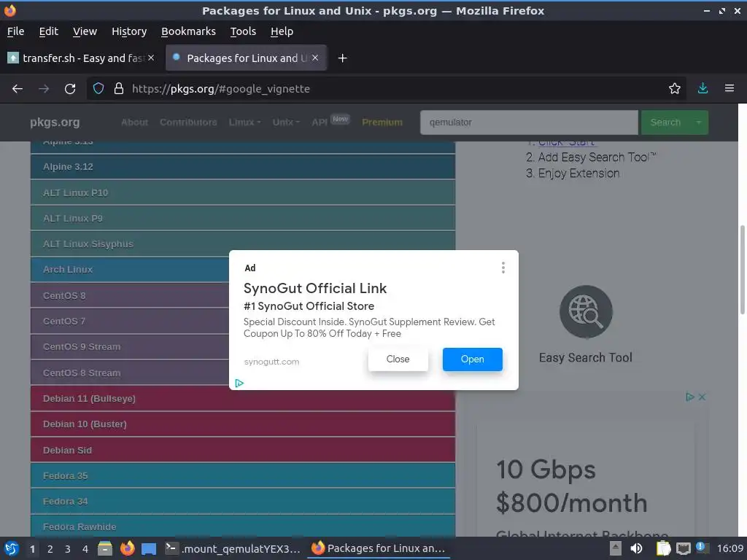Open the Debian 11 (Bullseye) row
The image size is (747, 560).
[242, 399]
